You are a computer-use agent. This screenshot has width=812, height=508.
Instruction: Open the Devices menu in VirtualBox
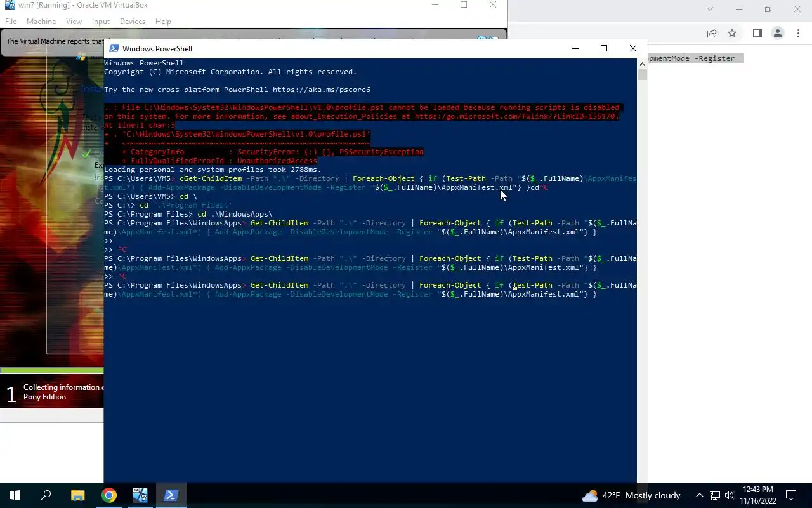(x=133, y=21)
